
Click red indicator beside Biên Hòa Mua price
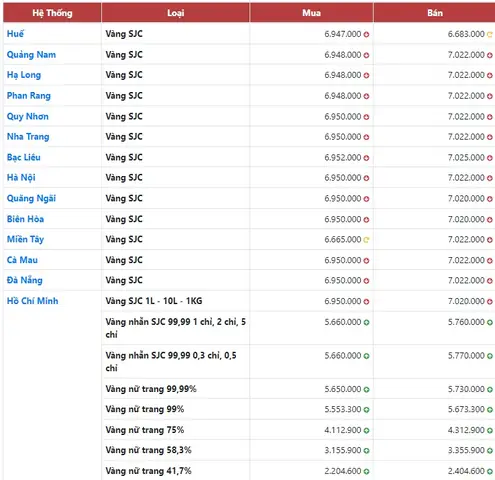coord(366,219)
